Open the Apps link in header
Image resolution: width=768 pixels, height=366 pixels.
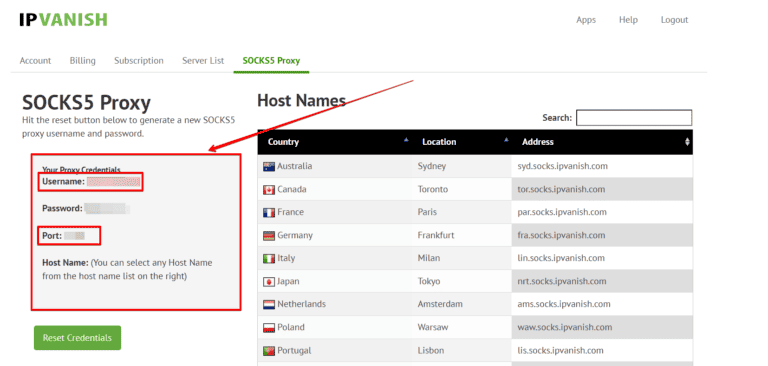coord(586,20)
